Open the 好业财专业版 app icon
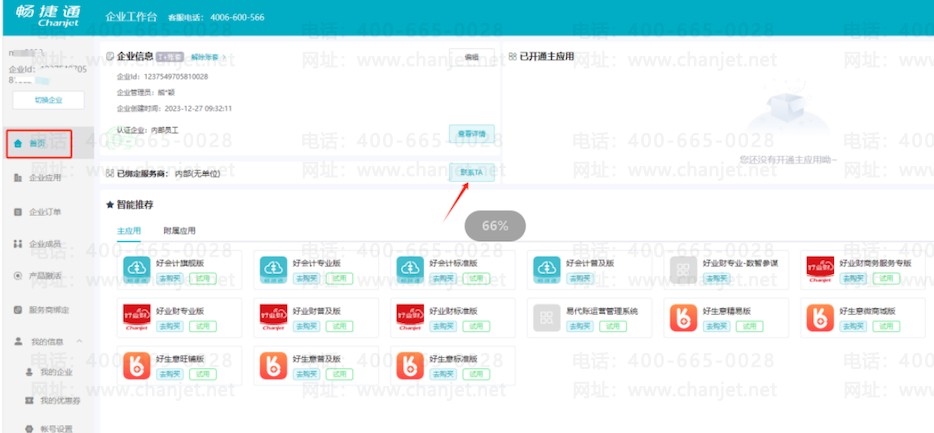The height and width of the screenshot is (433, 934). (x=137, y=317)
